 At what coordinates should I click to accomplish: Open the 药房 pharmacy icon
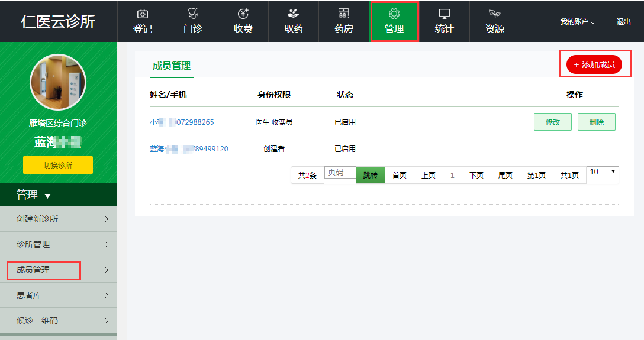(x=344, y=14)
